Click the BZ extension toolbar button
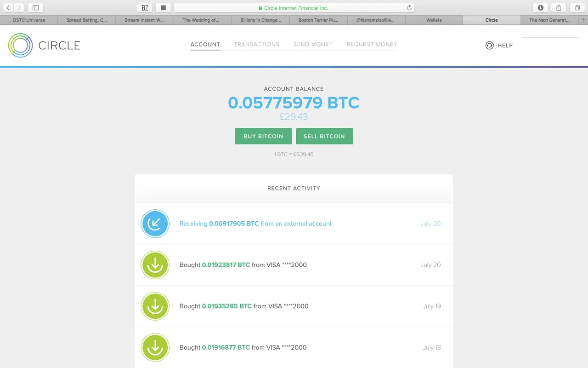This screenshot has height=368, width=588. (x=145, y=8)
